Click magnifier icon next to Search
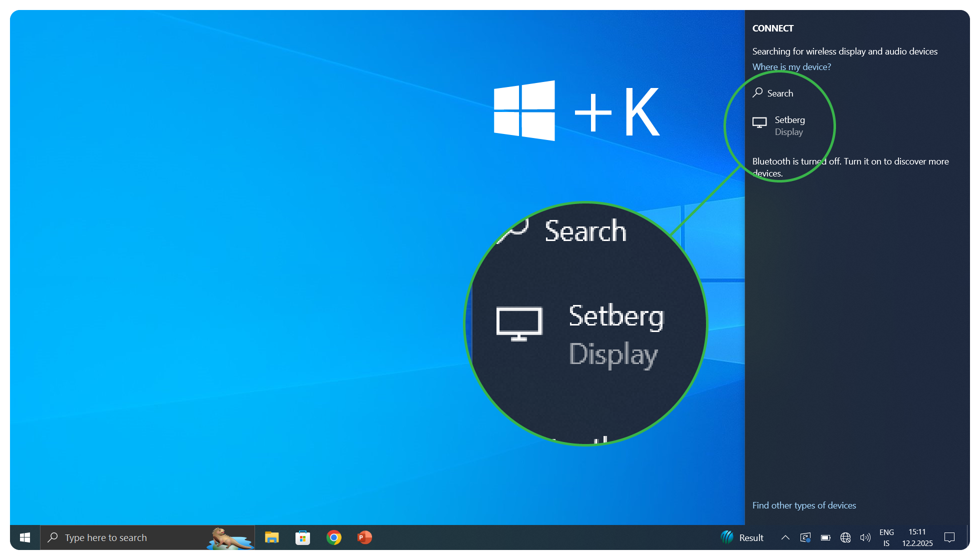Image resolution: width=980 pixels, height=560 pixels. (757, 93)
